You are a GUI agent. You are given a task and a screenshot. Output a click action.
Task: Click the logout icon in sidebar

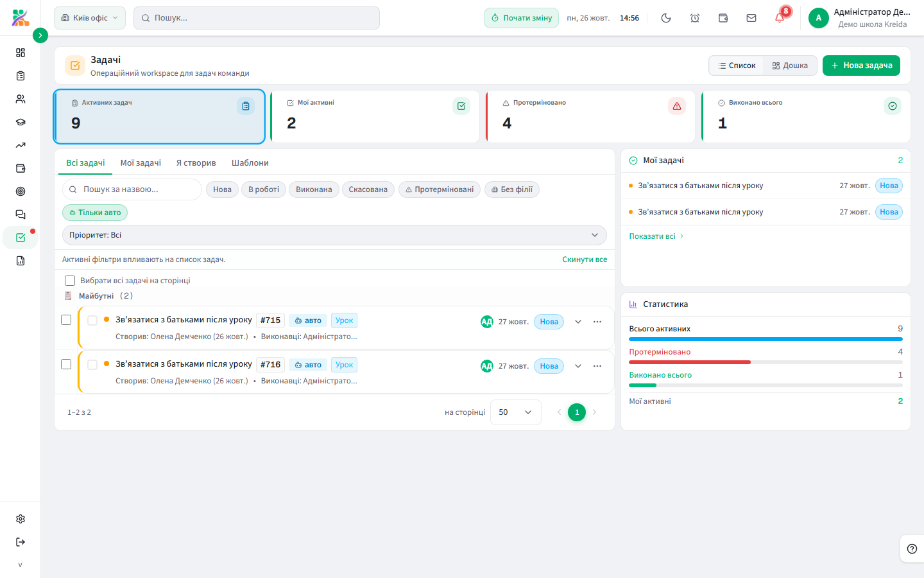21,542
